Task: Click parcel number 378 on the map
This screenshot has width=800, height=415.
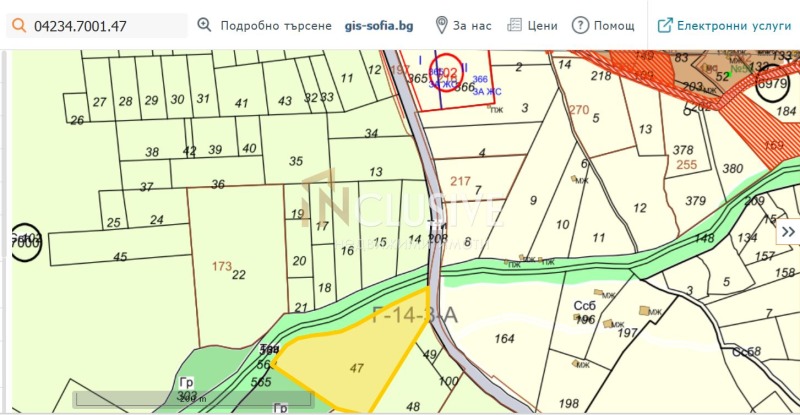Action: pyautogui.click(x=683, y=150)
